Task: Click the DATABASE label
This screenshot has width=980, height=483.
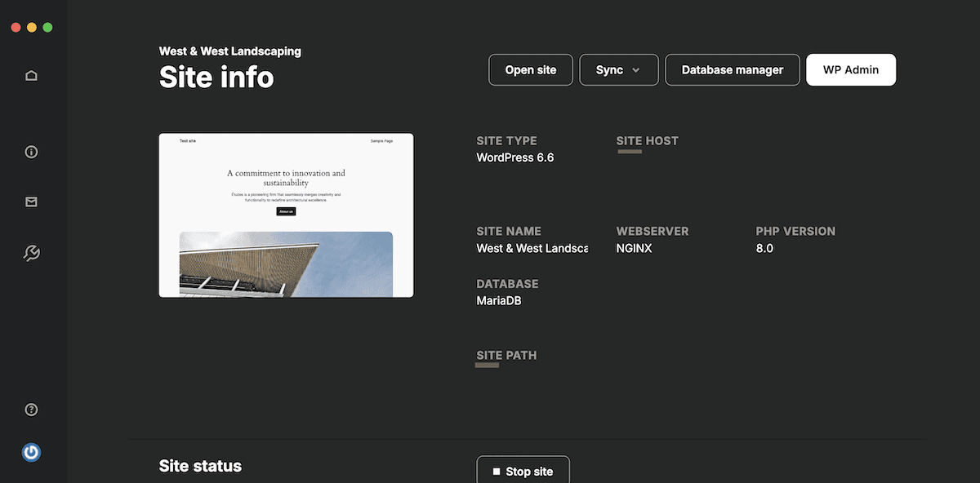Action: pyautogui.click(x=508, y=284)
